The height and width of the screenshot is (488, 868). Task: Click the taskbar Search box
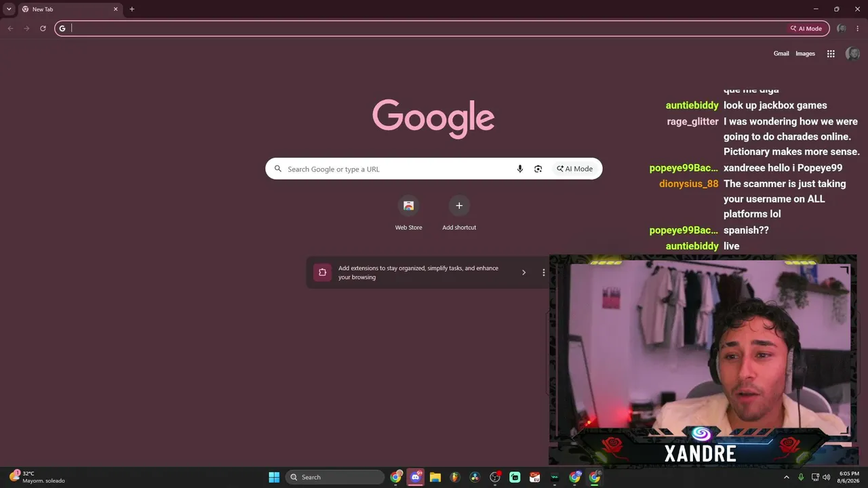(335, 477)
